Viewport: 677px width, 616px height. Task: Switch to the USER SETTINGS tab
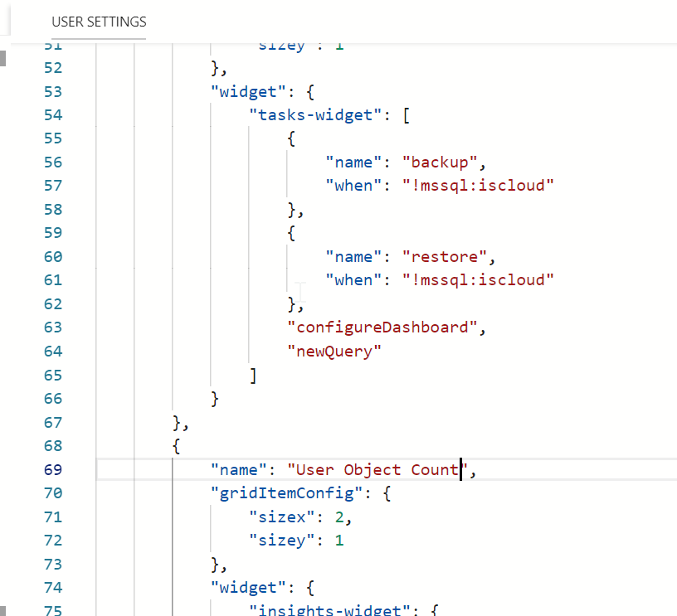point(99,22)
